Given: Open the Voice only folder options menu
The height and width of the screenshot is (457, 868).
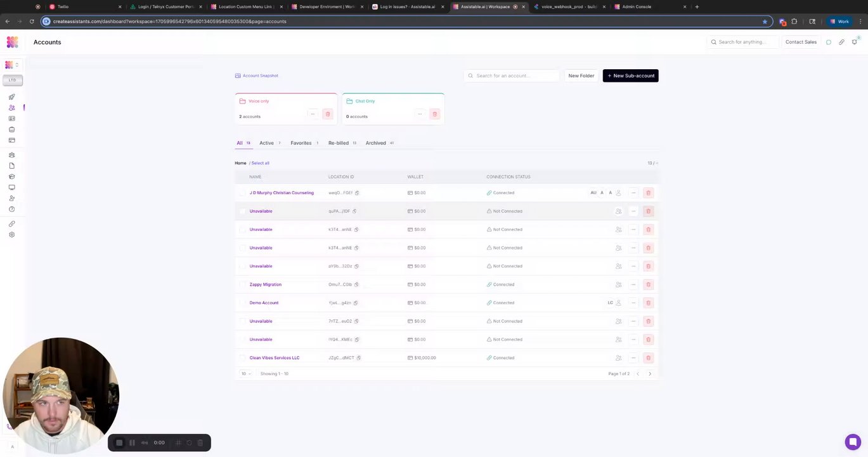Looking at the screenshot, I should pos(313,114).
